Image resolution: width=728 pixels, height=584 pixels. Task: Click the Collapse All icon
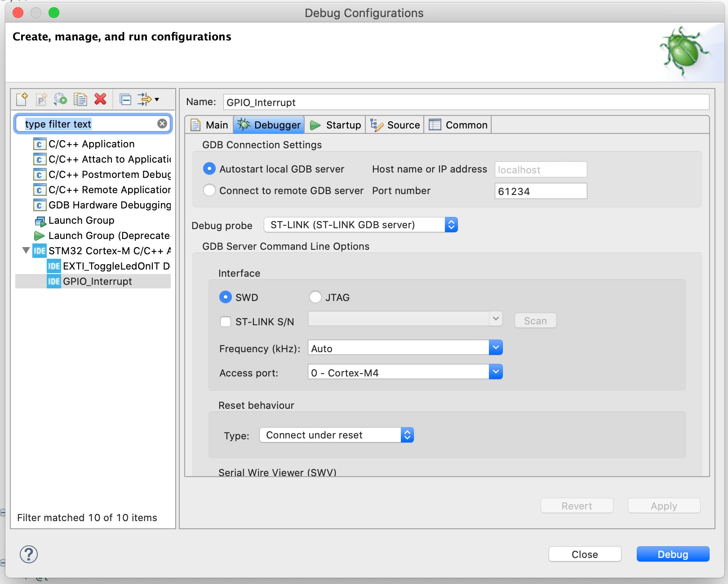click(125, 99)
